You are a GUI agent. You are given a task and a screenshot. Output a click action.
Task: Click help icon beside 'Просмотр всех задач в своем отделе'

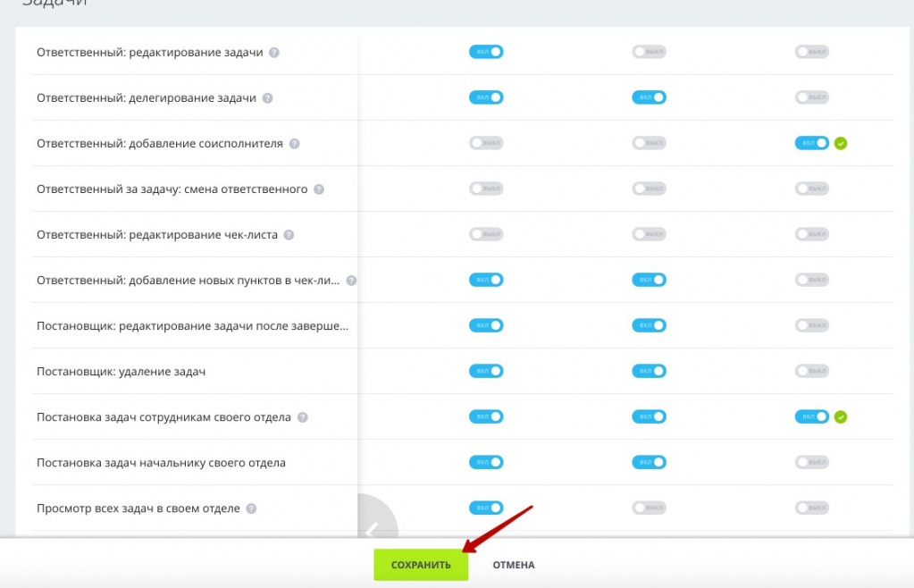(x=251, y=508)
